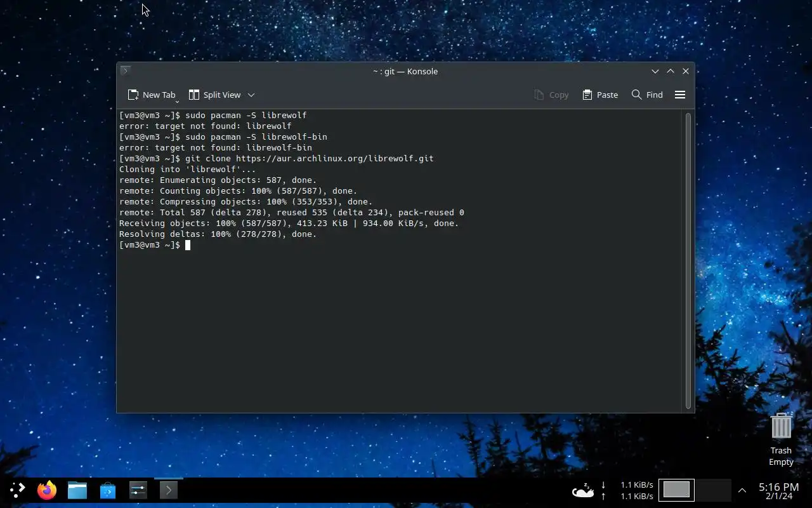Click 'Cloning into 'librewolf'...' line
Image resolution: width=812 pixels, height=508 pixels.
click(188, 169)
